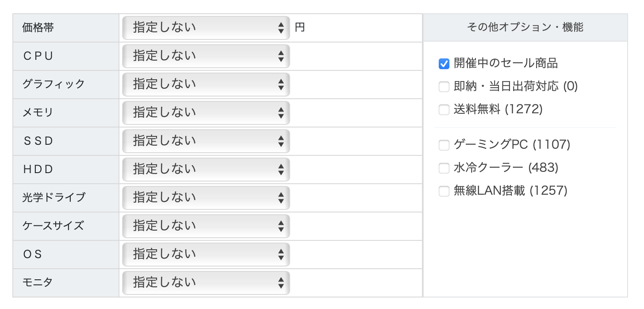This screenshot has height=309, width=644.
Task: Expand the モニタ dropdown
Action: pyautogui.click(x=206, y=283)
